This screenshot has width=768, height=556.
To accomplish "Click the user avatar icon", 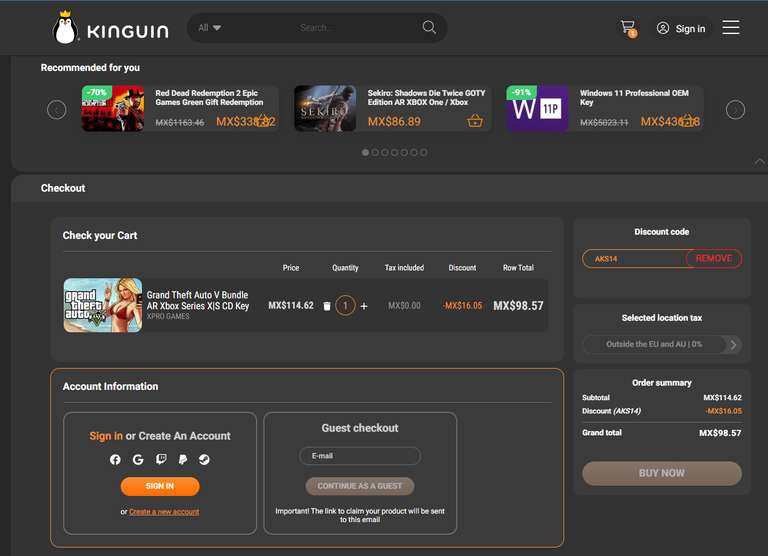I will click(x=663, y=28).
